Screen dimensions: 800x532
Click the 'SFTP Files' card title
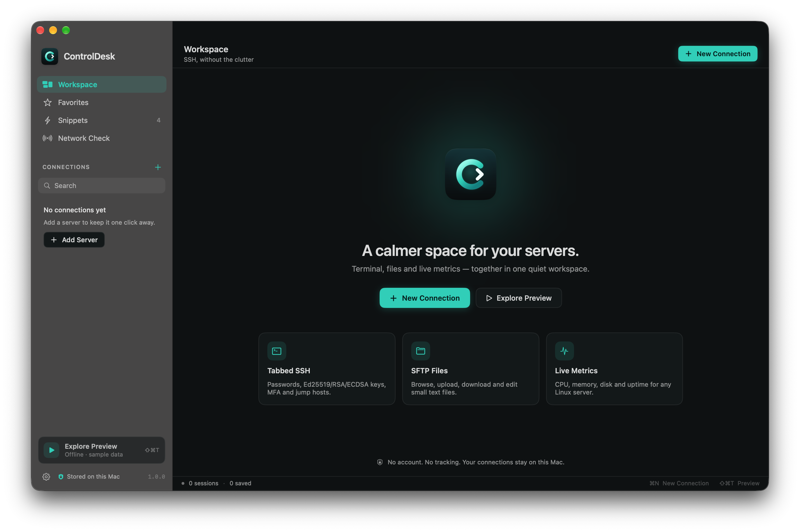(429, 370)
